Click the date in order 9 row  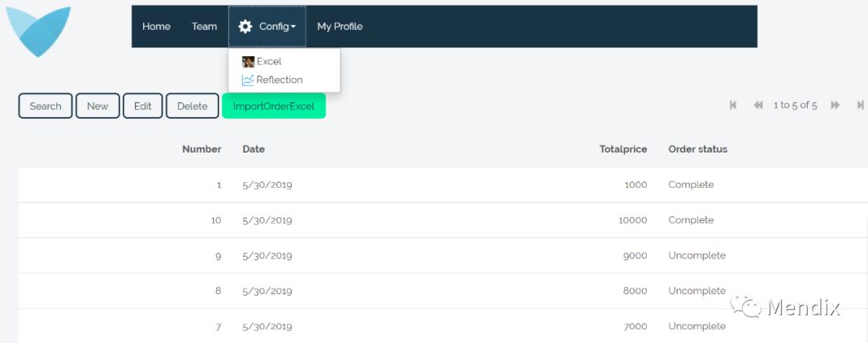point(268,255)
